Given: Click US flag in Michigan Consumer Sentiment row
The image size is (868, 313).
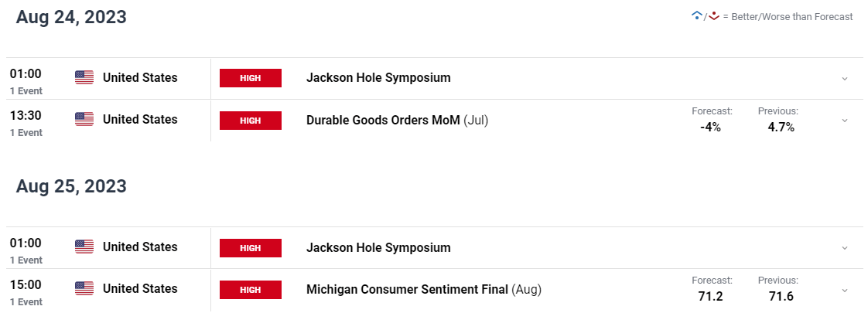Looking at the screenshot, I should point(84,289).
